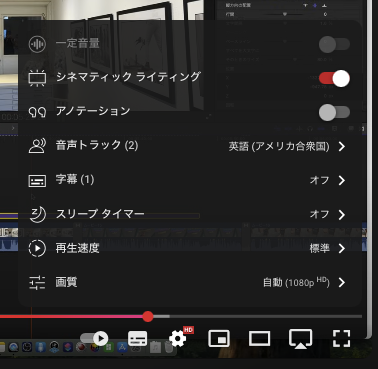Toggle the autoplay switch in player bar
Image resolution: width=378 pixels, height=369 pixels.
coord(94,339)
